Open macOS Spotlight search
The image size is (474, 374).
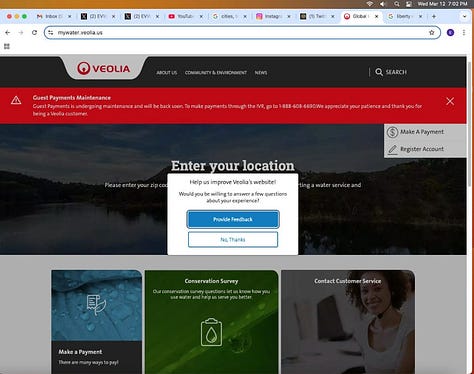(x=397, y=4)
